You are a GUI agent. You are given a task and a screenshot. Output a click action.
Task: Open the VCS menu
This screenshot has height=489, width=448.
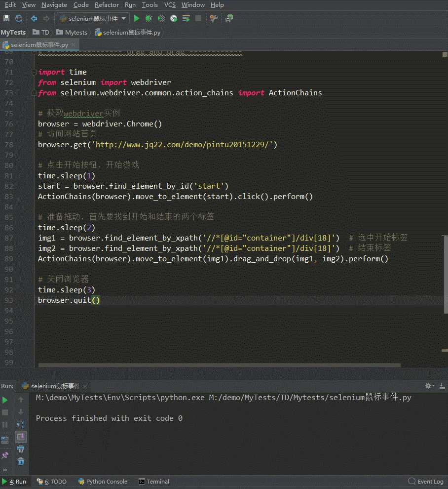[x=170, y=4]
